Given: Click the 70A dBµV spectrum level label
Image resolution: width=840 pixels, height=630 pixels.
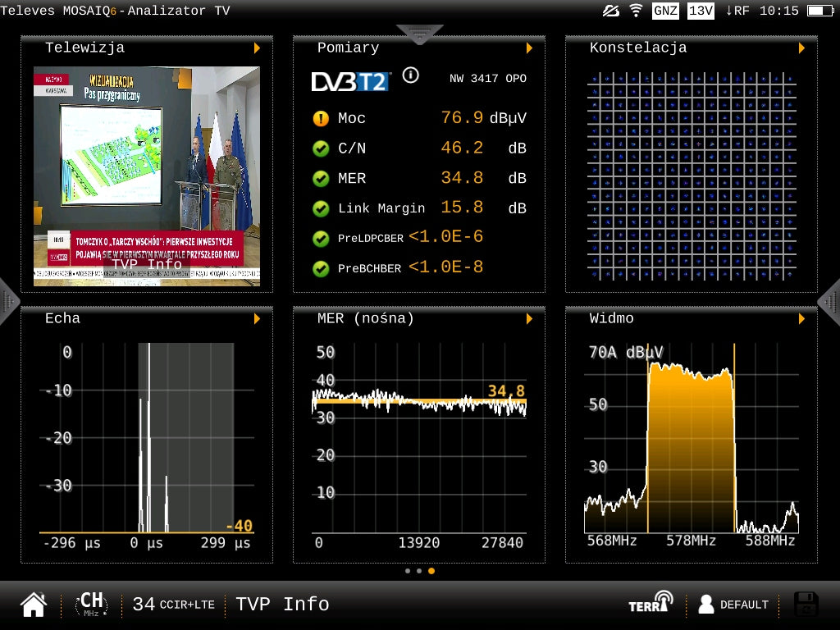Looking at the screenshot, I should 626,352.
